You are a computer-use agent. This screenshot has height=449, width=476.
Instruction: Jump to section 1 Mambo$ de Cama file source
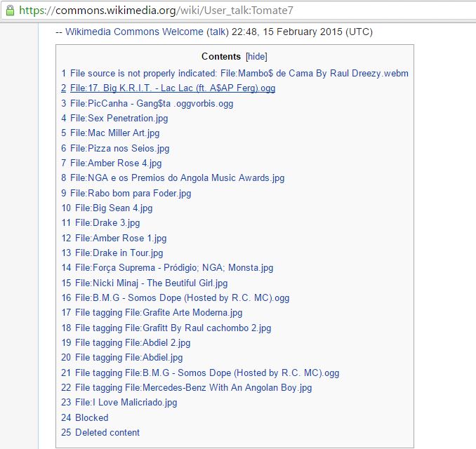click(x=234, y=74)
